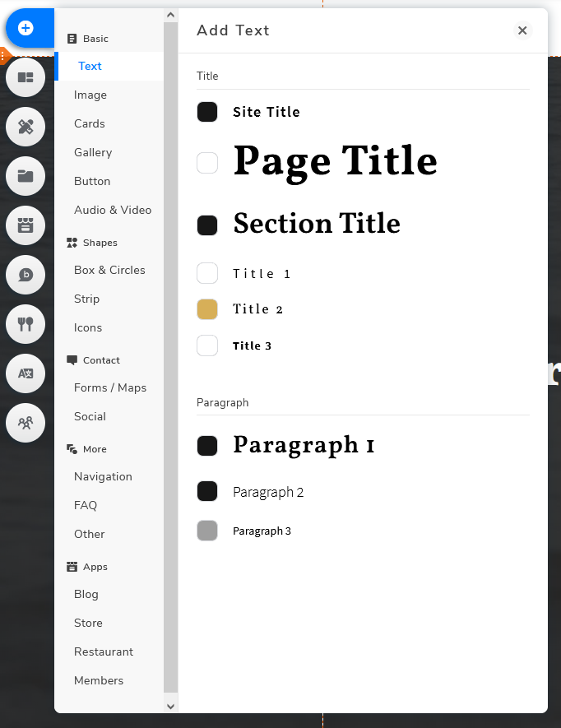Select the Image category
Viewport: 561px width, 728px height.
coord(90,95)
